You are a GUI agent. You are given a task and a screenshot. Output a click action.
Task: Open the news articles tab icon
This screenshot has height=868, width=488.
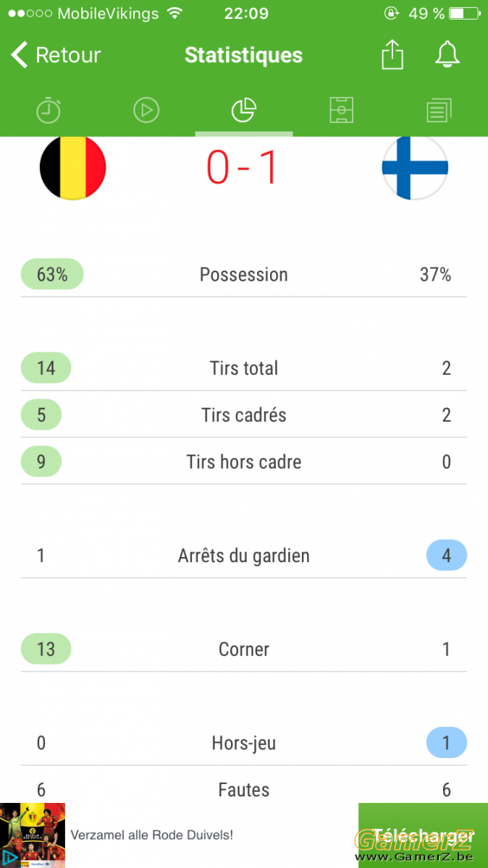coord(439,110)
